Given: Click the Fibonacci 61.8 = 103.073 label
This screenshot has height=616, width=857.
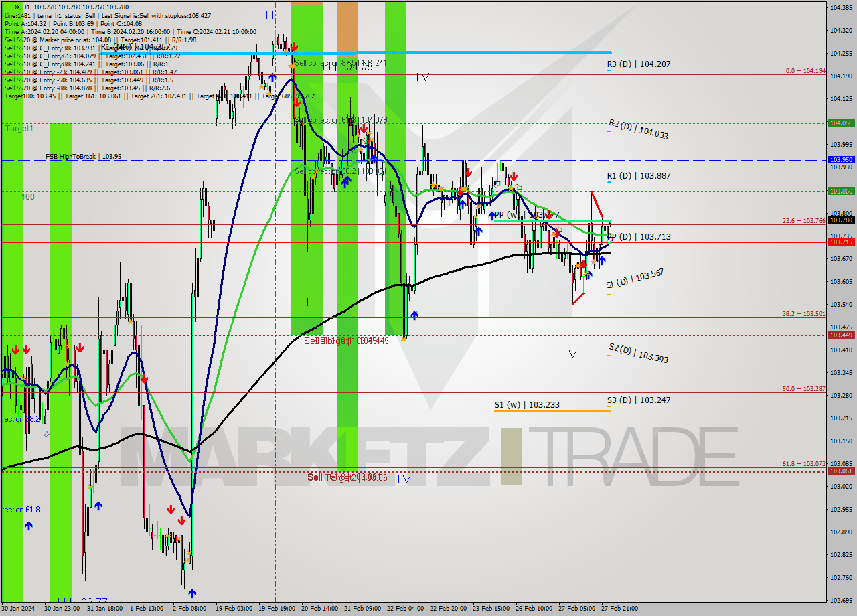Looking at the screenshot, I should 804,463.
